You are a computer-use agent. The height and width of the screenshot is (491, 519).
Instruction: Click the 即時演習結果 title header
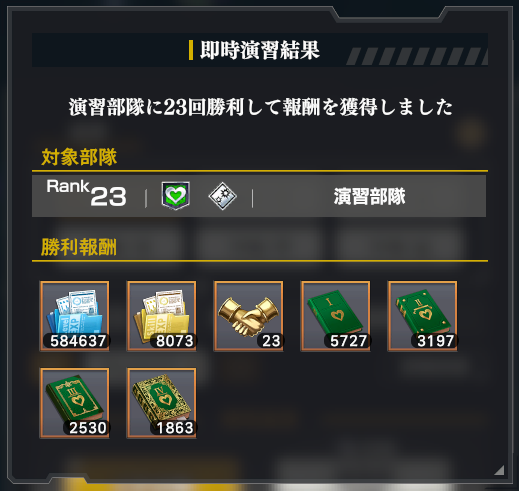click(260, 50)
